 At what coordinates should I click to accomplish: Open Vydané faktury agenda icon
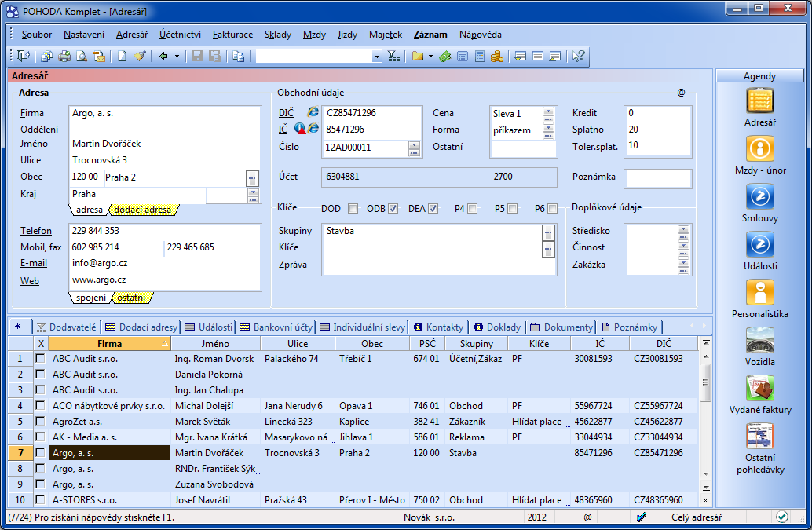759,388
